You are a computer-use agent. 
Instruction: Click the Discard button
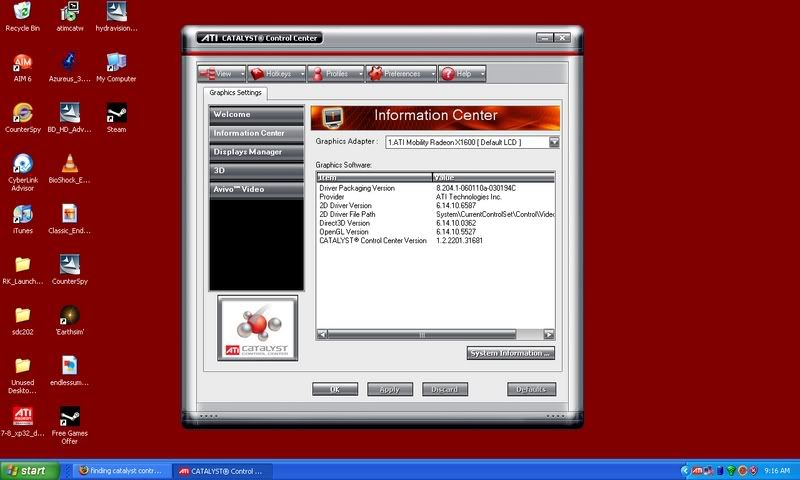tap(445, 389)
